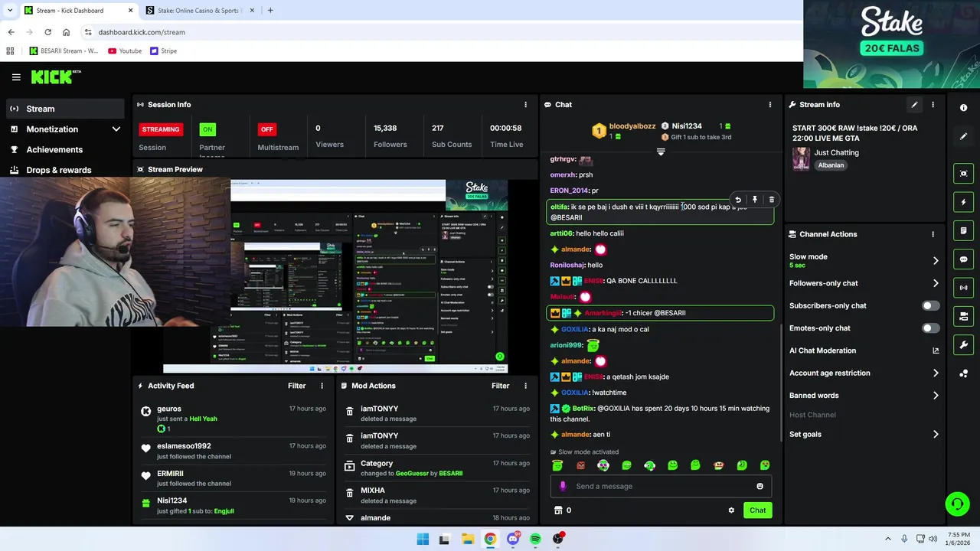
Task: Open the Stream sidebar item
Action: [64, 109]
